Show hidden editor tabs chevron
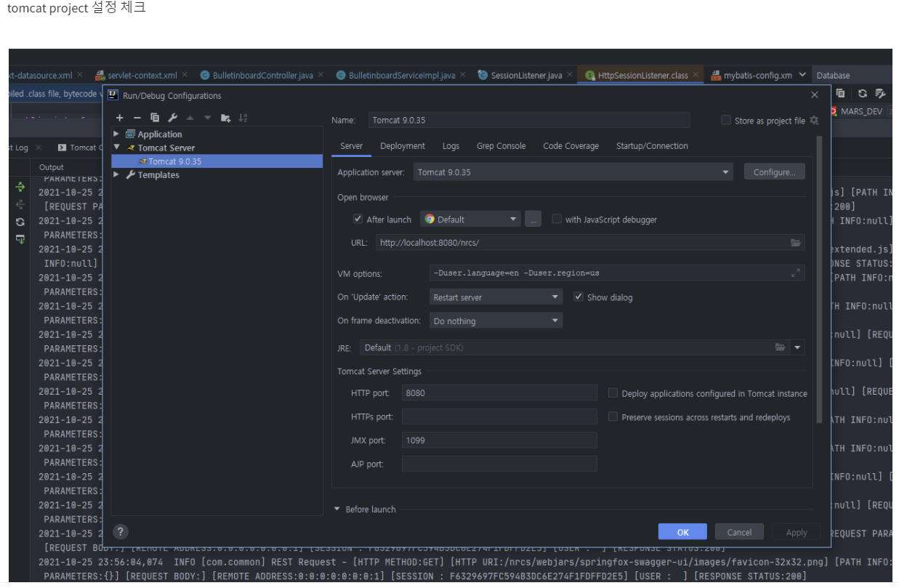Viewport: 899px width, 588px height. point(802,75)
